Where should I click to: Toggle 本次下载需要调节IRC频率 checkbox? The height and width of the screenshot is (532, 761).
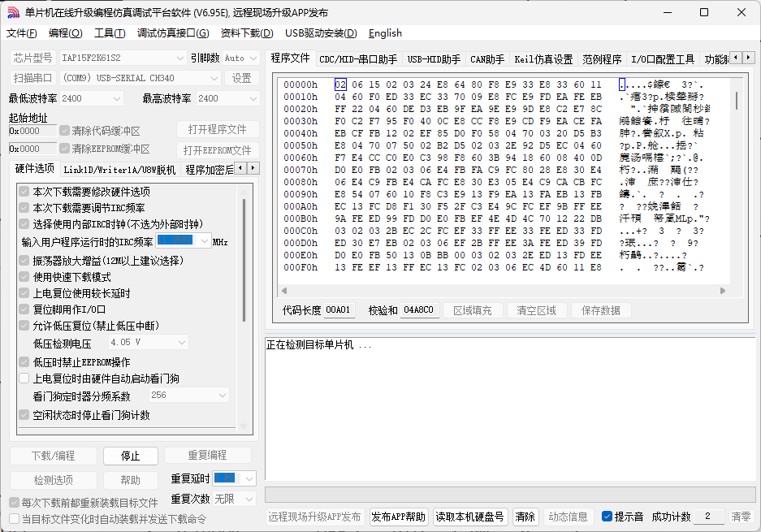(x=24, y=208)
